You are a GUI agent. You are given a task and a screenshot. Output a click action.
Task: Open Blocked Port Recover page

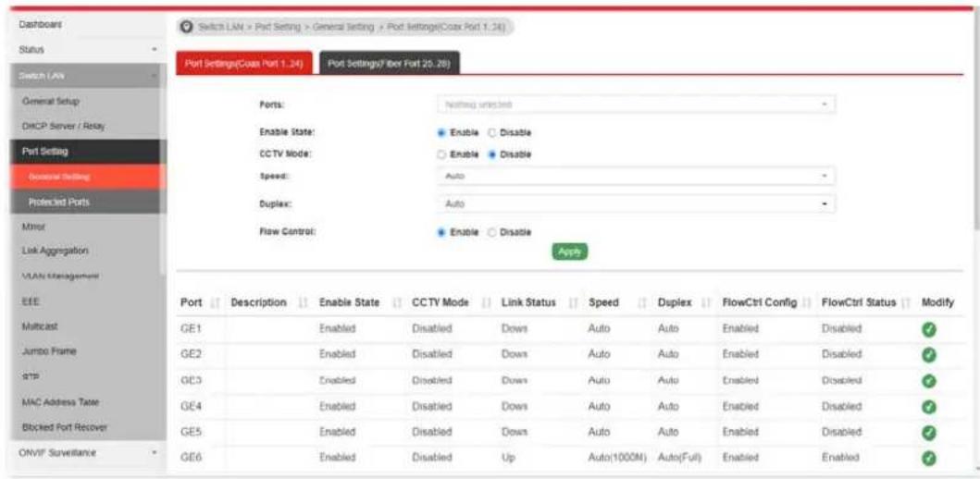(x=64, y=428)
